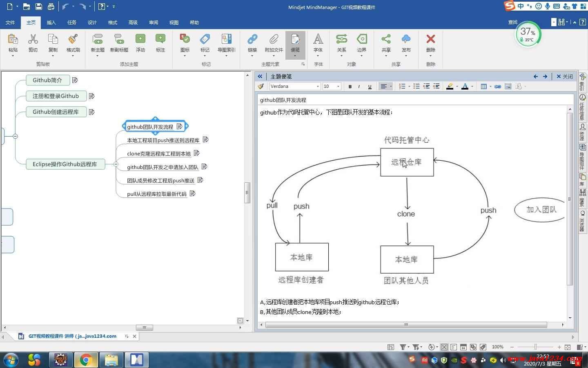The width and height of the screenshot is (588, 368).
Task: Expand the 新主题 dropdown arrow
Action: click(98, 56)
